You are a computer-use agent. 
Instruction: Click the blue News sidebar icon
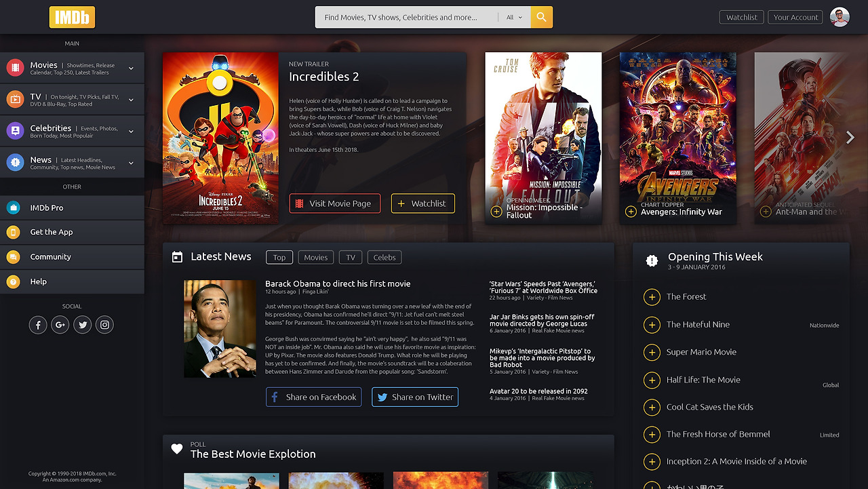(x=15, y=163)
